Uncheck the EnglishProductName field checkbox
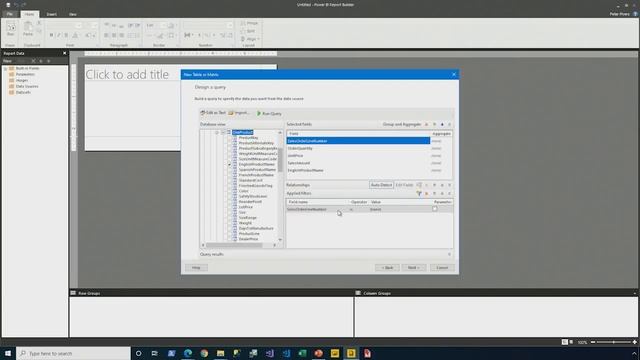This screenshot has width=640, height=360. (x=229, y=164)
